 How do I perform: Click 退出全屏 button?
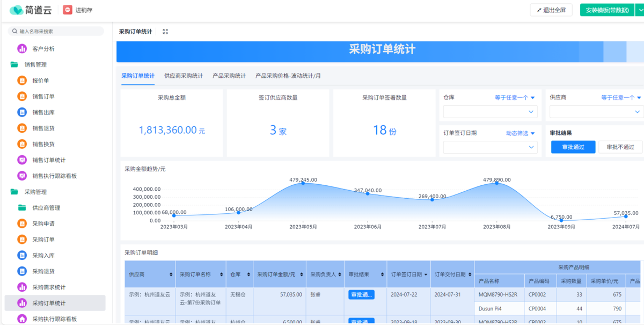551,10
